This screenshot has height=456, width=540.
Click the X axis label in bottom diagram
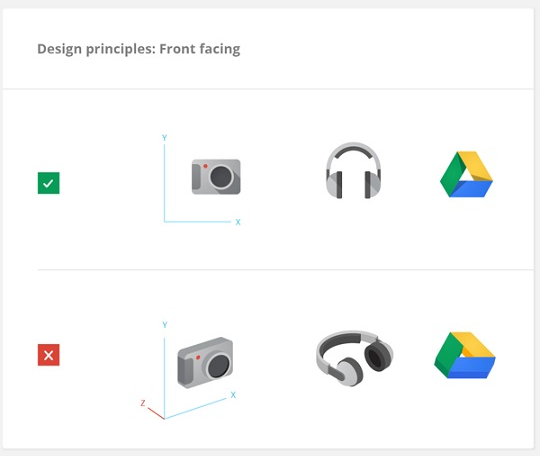(x=233, y=395)
